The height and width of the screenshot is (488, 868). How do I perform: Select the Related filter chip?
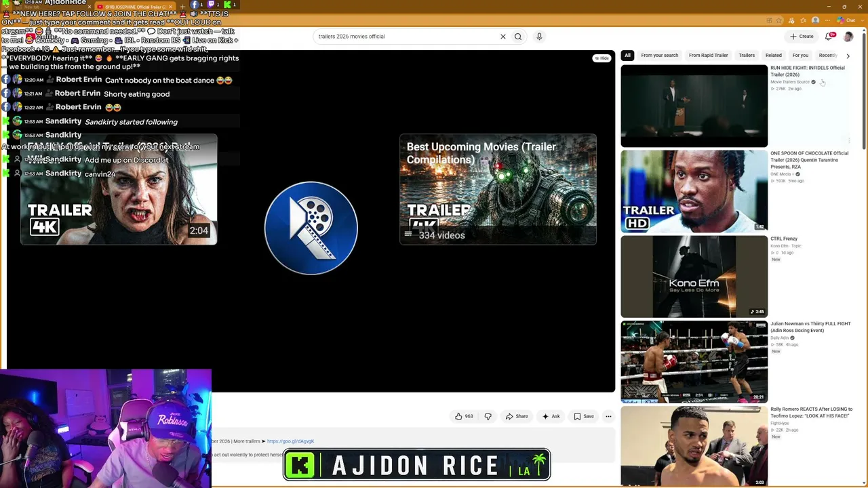773,56
